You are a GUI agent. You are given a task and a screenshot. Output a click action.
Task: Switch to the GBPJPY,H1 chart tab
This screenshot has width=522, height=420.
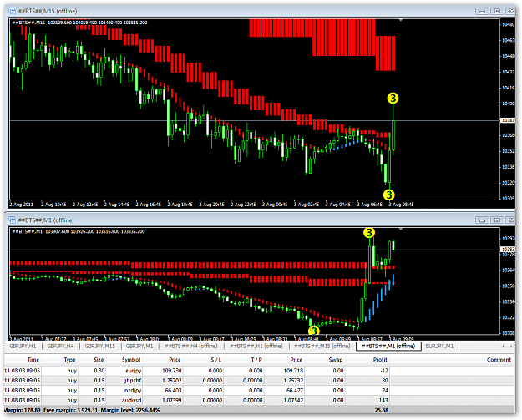23,347
